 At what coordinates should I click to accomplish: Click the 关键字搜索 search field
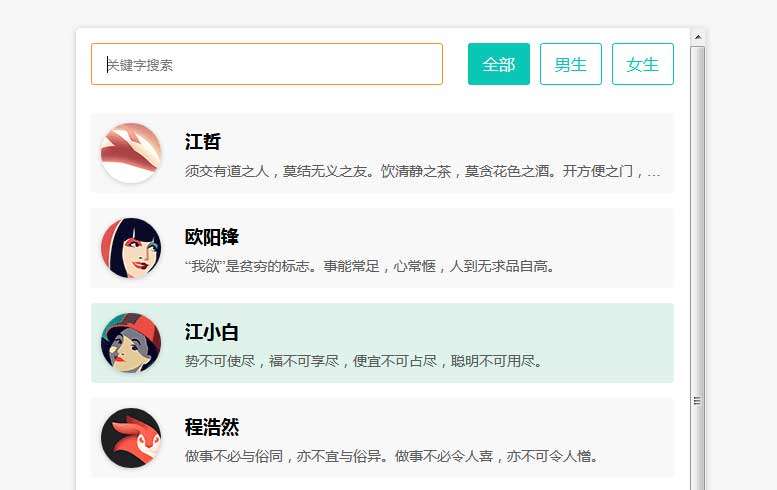(266, 64)
